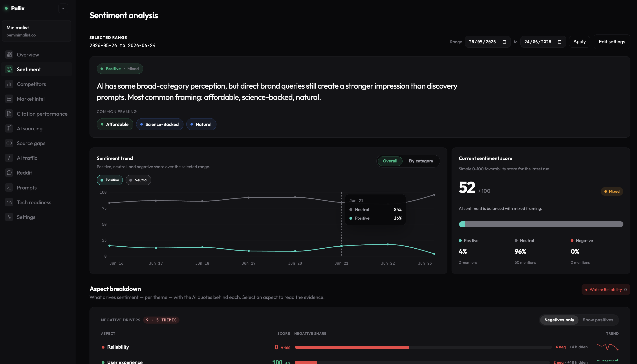Click the AI sourcing icon
This screenshot has height=364, width=637.
coord(9,129)
